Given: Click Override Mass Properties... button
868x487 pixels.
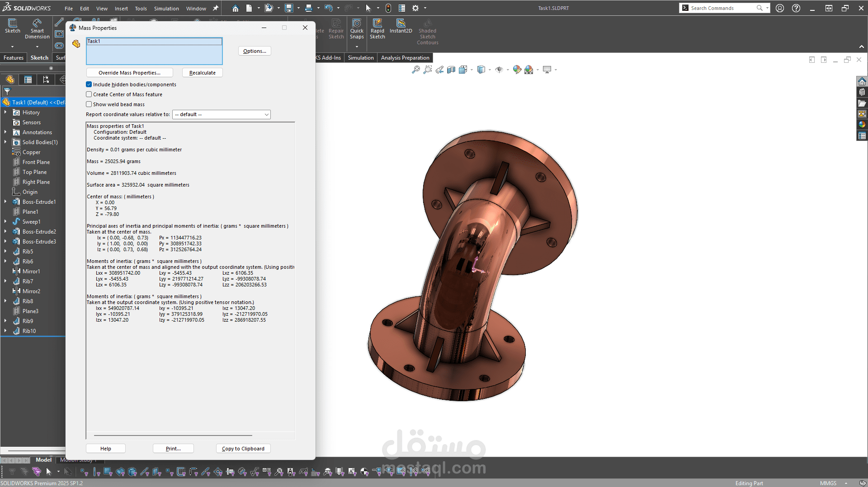Looking at the screenshot, I should click(x=129, y=73).
